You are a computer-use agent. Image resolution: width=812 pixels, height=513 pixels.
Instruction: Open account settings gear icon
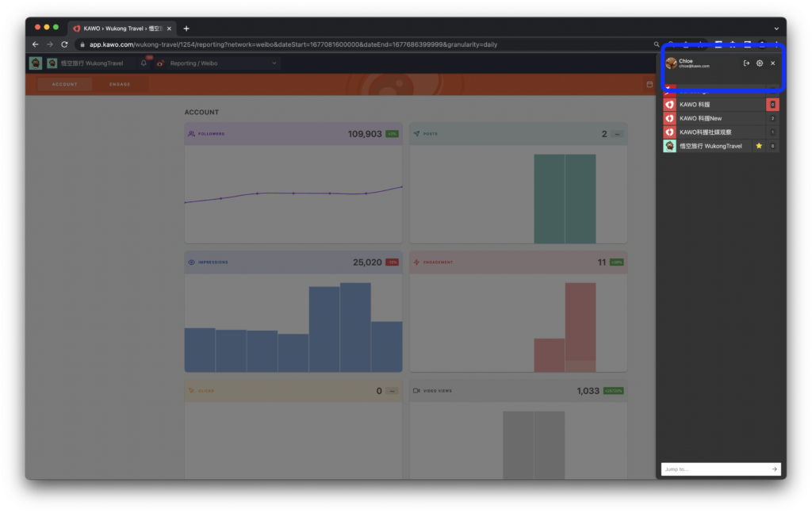click(x=760, y=63)
